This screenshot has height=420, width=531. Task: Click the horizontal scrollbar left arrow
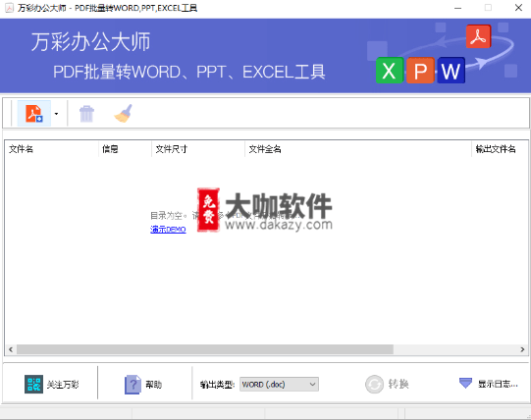(11, 349)
